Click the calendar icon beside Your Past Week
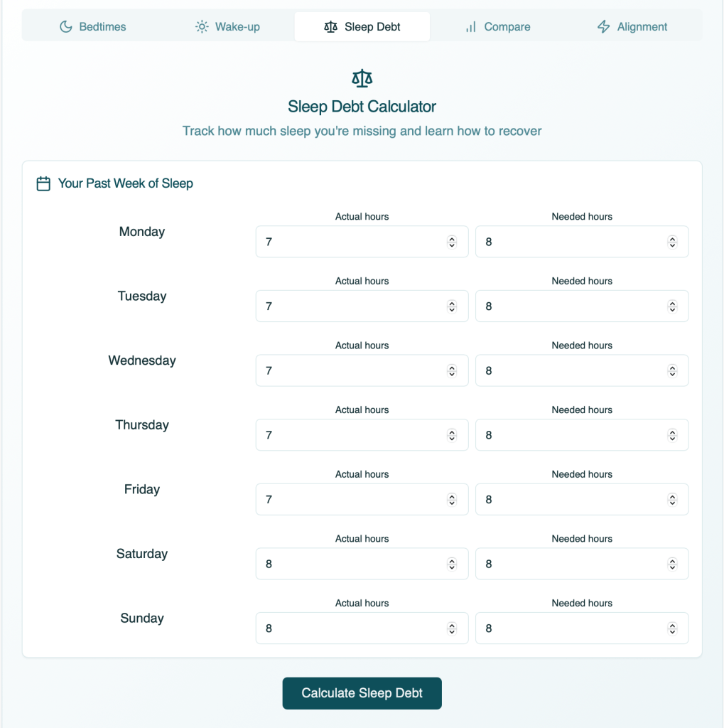 click(x=43, y=184)
